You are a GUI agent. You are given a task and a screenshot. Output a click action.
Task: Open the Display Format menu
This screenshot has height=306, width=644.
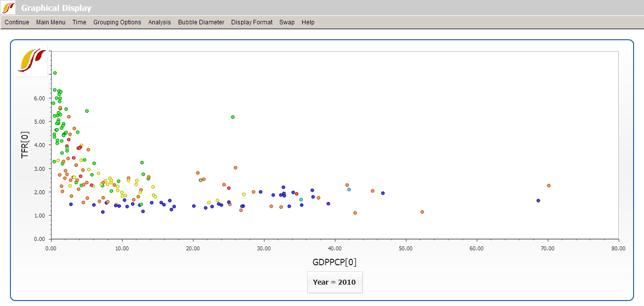(x=252, y=22)
